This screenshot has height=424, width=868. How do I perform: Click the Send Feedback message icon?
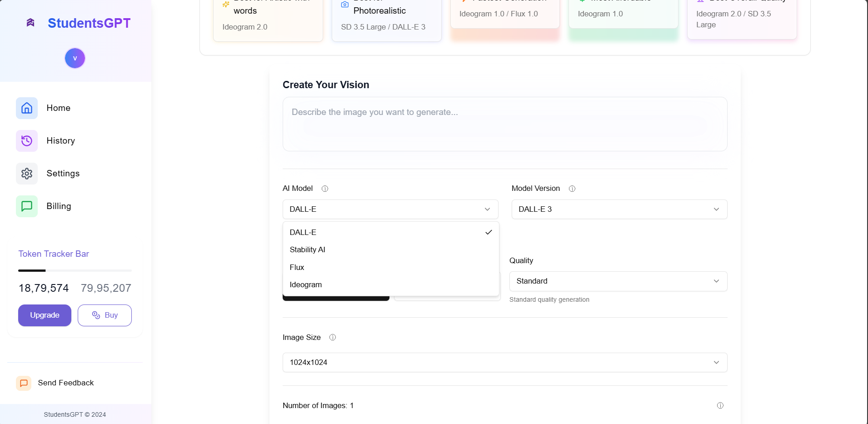click(24, 383)
